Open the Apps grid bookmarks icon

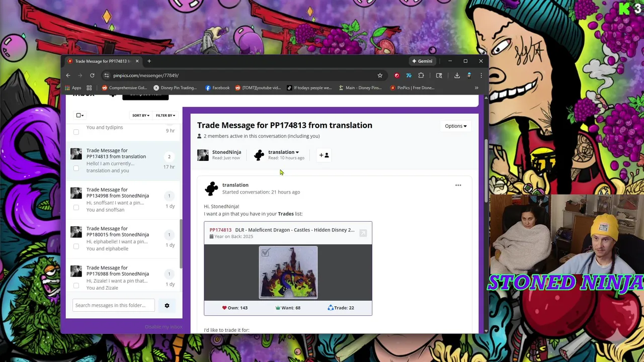[x=72, y=87]
